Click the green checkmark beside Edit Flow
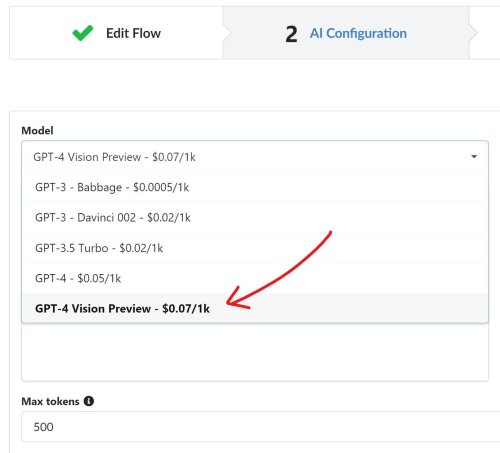Viewport: 500px width, 453px height. 83,33
